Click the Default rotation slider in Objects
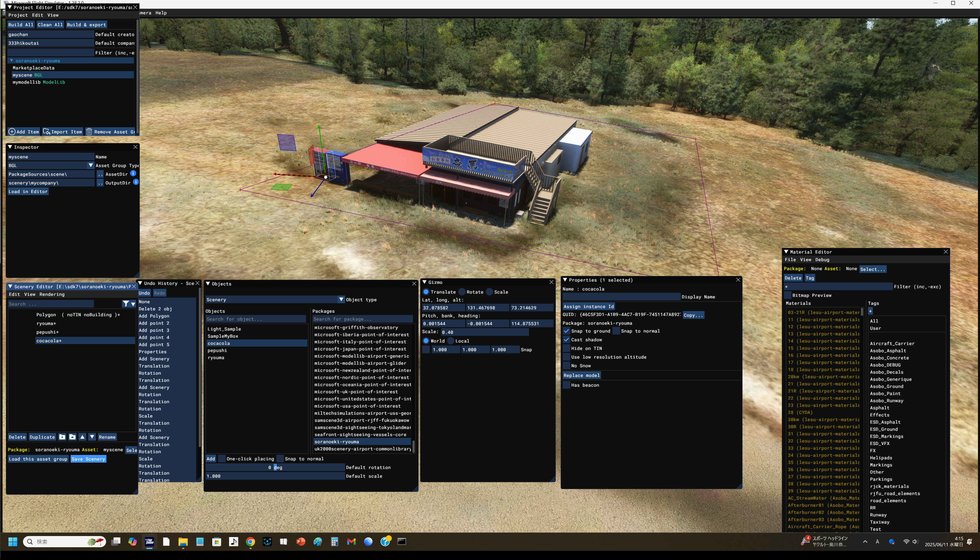This screenshot has width=980, height=560. click(x=275, y=467)
